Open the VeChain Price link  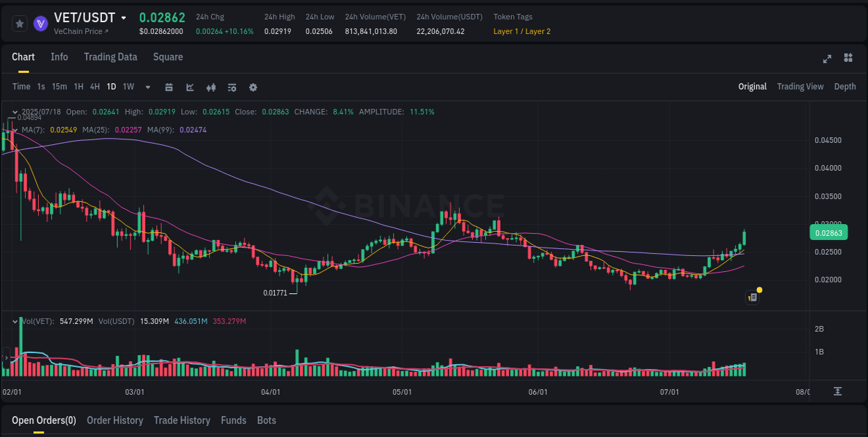click(x=80, y=31)
